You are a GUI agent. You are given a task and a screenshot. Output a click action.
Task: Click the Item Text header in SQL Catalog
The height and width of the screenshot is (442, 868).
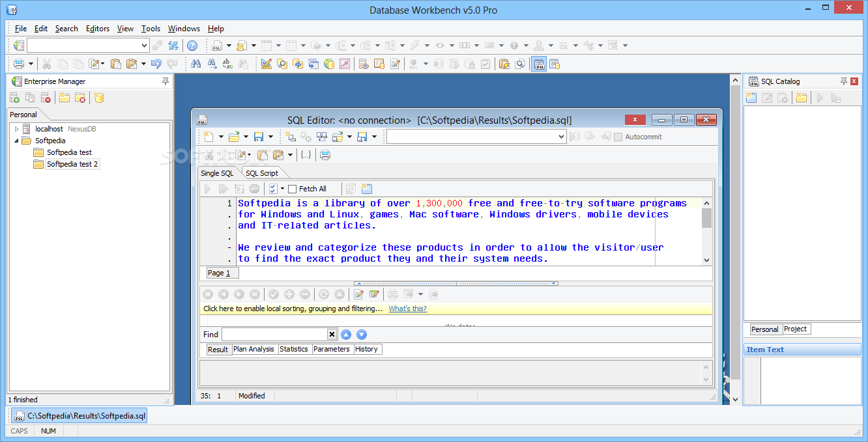[x=802, y=350]
